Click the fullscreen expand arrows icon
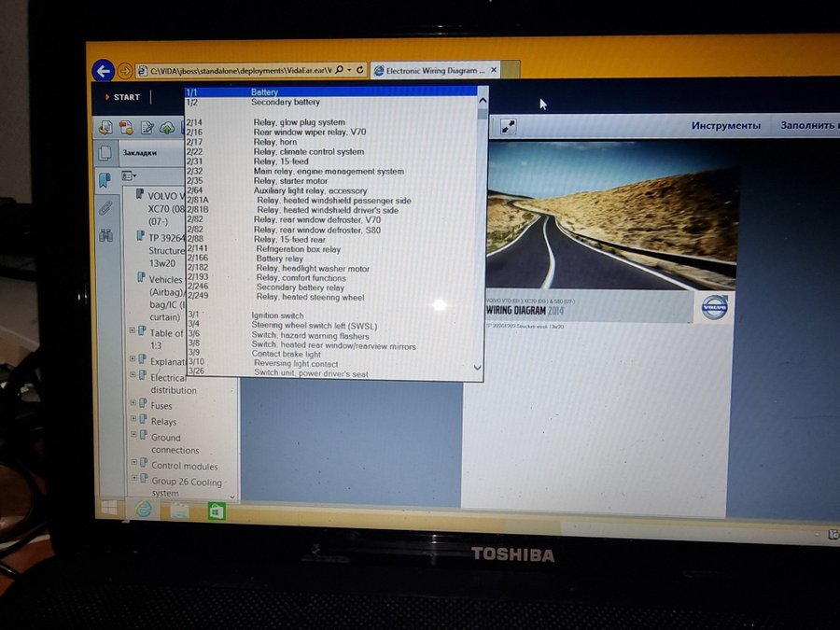This screenshot has width=840, height=630. click(x=508, y=126)
